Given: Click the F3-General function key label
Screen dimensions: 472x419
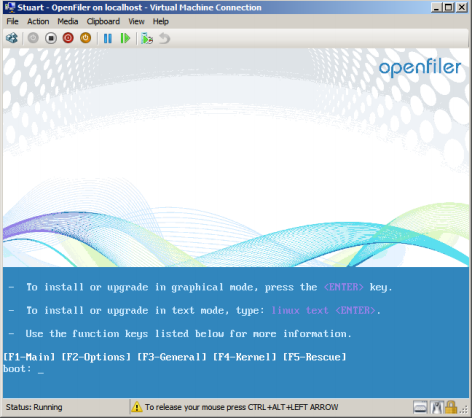Looking at the screenshot, I should click(x=172, y=357).
